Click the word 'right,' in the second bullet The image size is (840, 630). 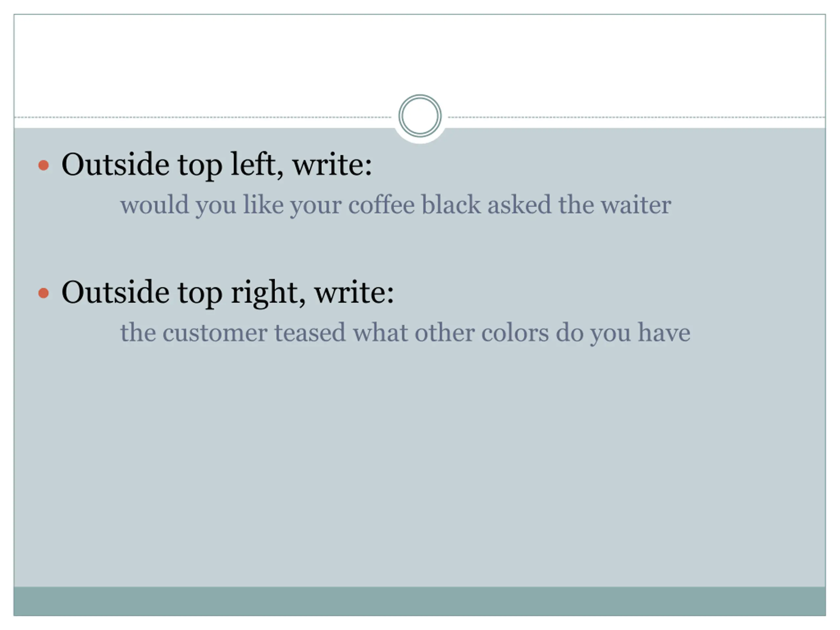[268, 293]
